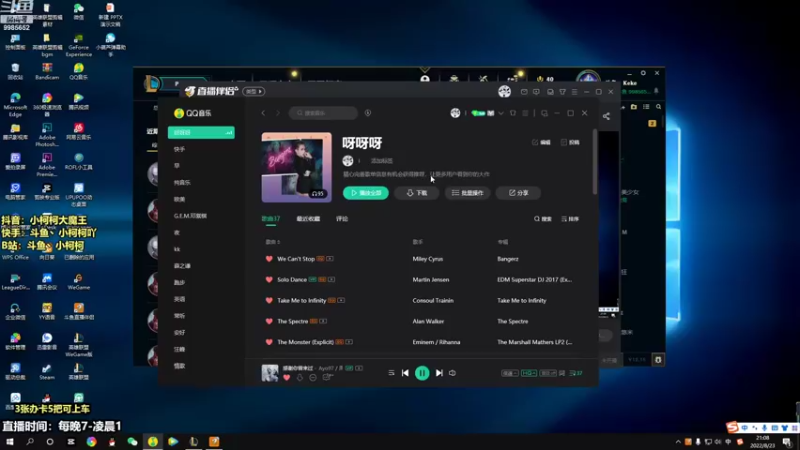Sort by song title column header

(273, 242)
